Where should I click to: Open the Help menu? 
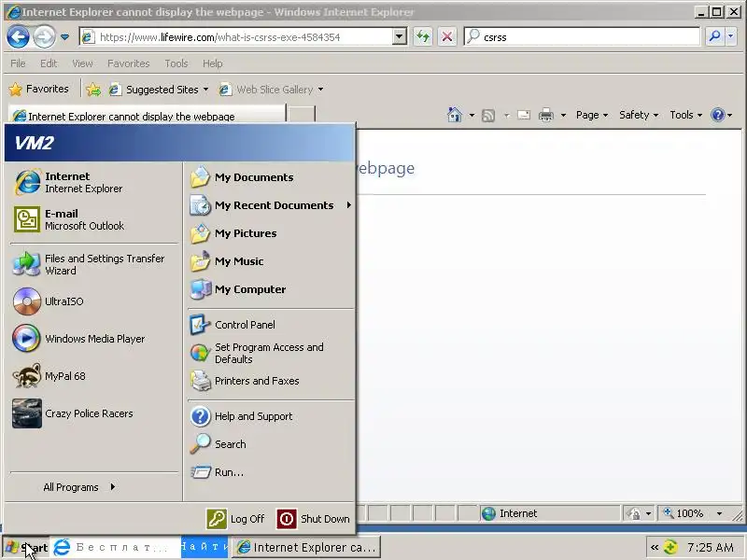[x=213, y=63]
